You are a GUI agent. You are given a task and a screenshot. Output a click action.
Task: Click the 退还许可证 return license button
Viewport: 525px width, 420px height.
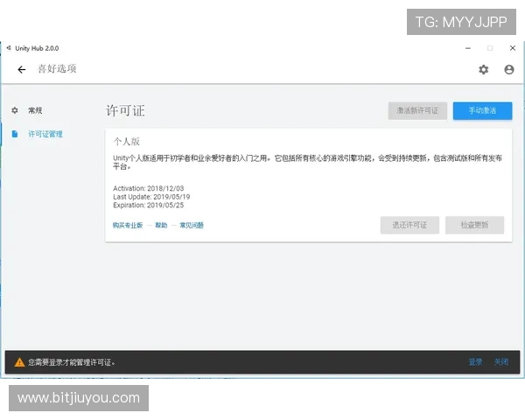(409, 225)
